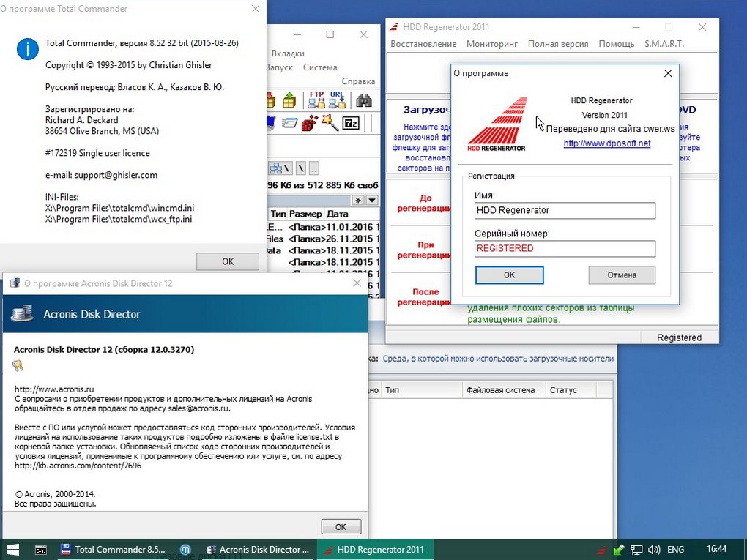Open the directory history dropdown arrow
Image resolution: width=747 pixels, height=560 pixels.
pyautogui.click(x=371, y=200)
